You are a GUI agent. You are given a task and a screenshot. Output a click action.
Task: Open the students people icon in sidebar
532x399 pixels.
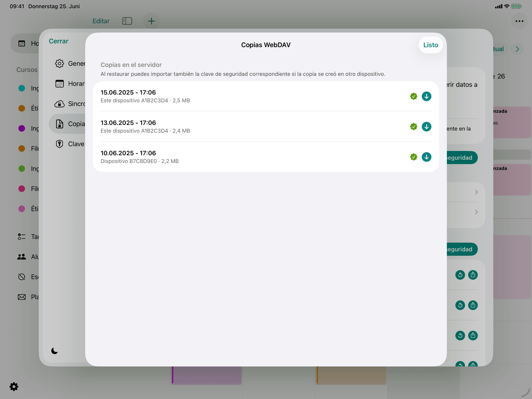tap(22, 257)
